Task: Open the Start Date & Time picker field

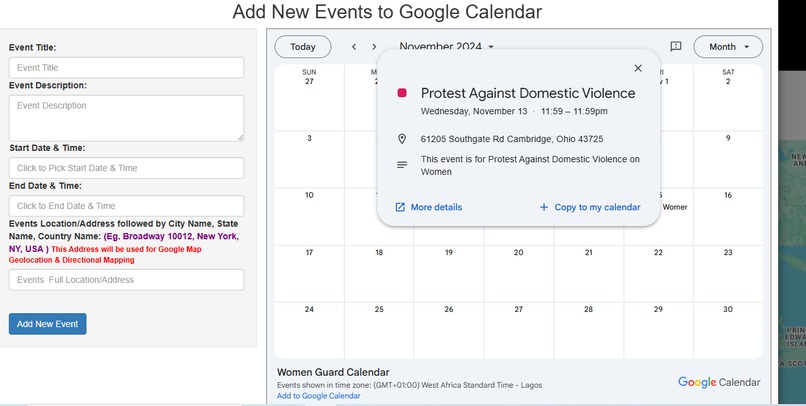Action: [126, 168]
